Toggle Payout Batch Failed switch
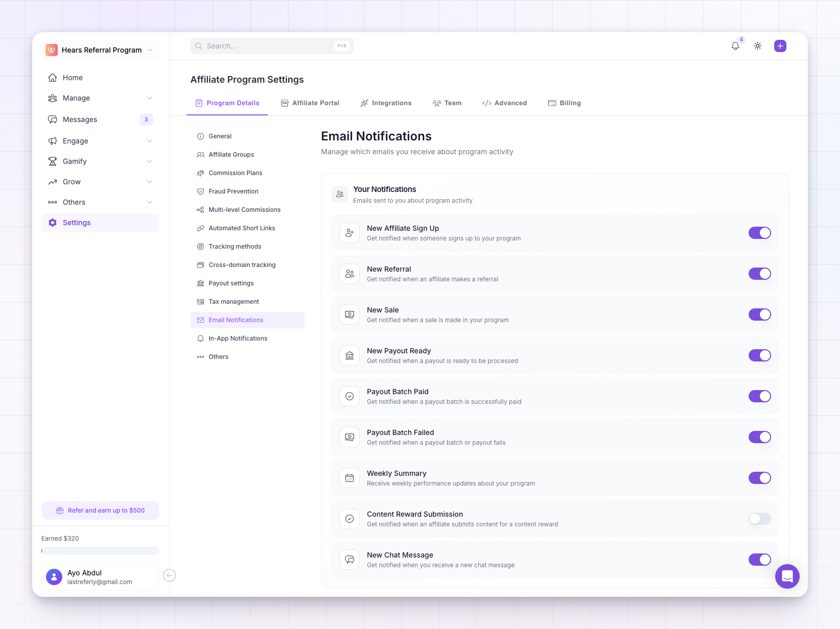Screen dimensions: 840x629 (x=760, y=437)
